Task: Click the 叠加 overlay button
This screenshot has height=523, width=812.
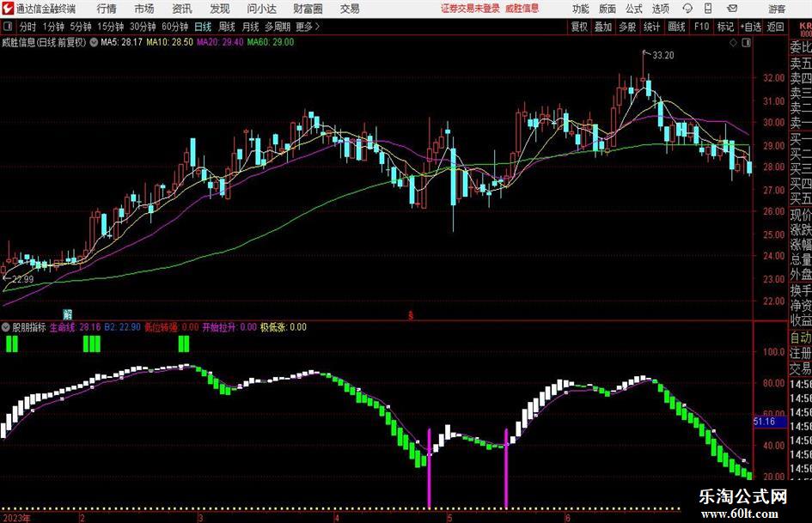Action: [603, 27]
